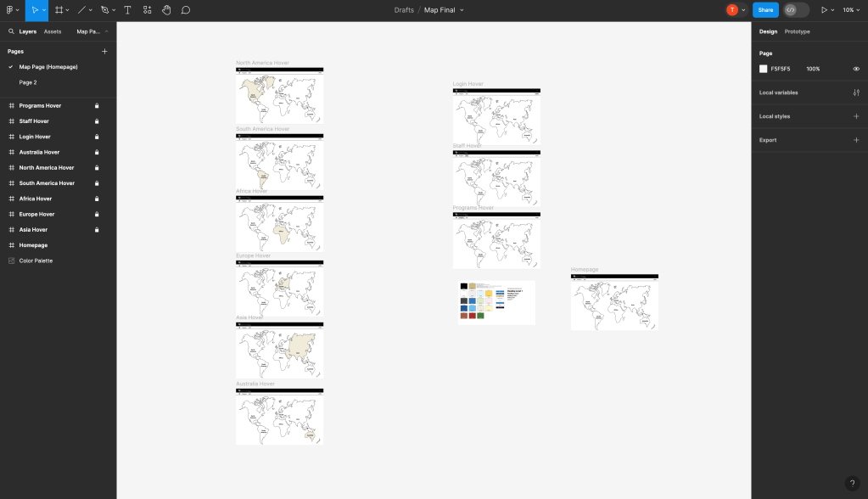Activate the Comment tool

(185, 10)
